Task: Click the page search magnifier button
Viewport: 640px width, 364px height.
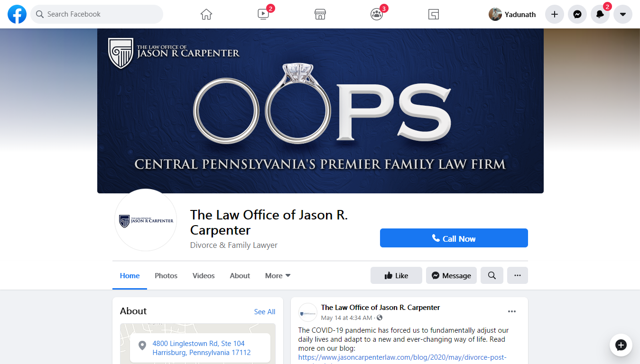Action: (x=492, y=275)
